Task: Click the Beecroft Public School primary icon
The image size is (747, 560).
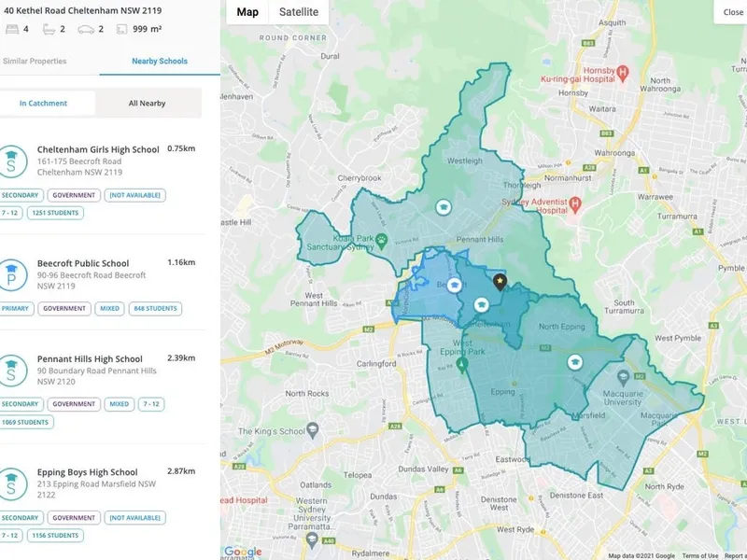Action: 11,274
